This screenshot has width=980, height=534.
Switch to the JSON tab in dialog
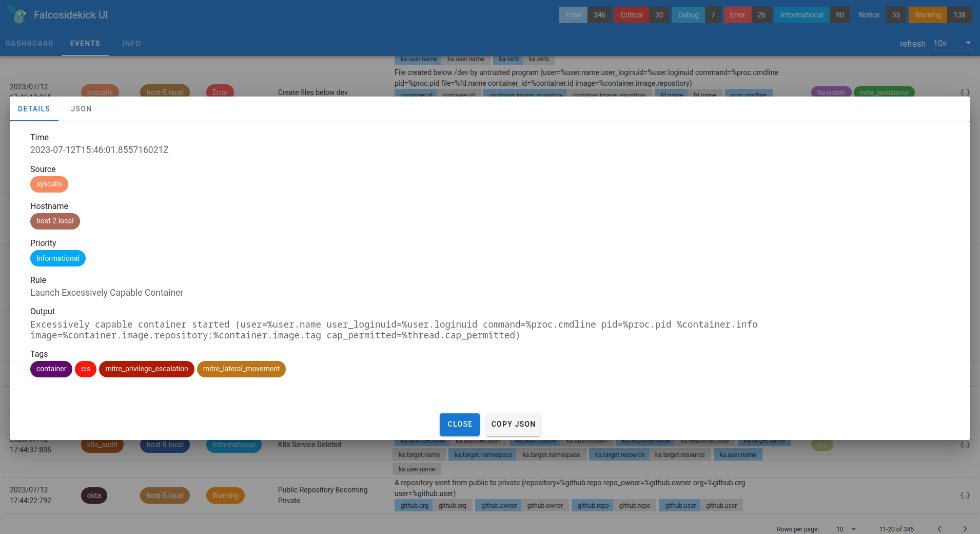(x=81, y=109)
